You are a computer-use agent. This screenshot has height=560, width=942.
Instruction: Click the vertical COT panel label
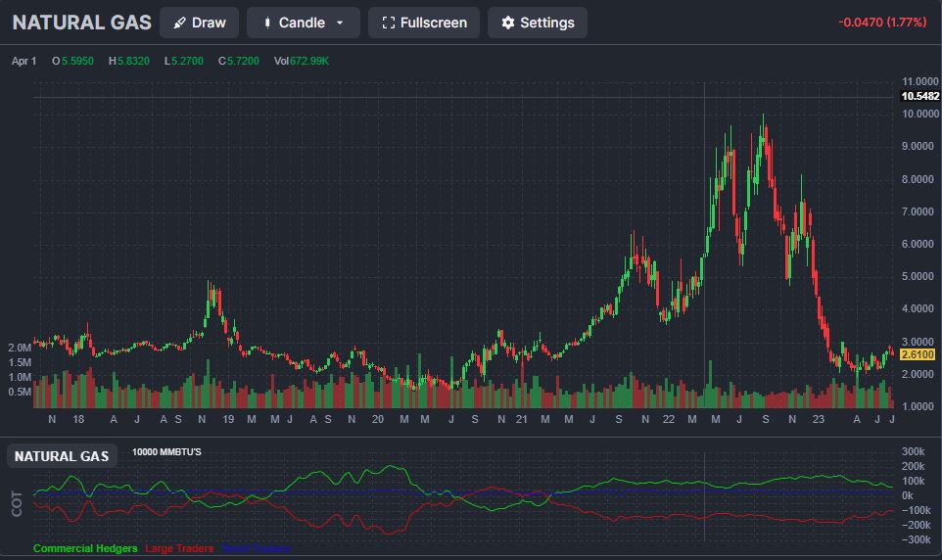click(17, 503)
